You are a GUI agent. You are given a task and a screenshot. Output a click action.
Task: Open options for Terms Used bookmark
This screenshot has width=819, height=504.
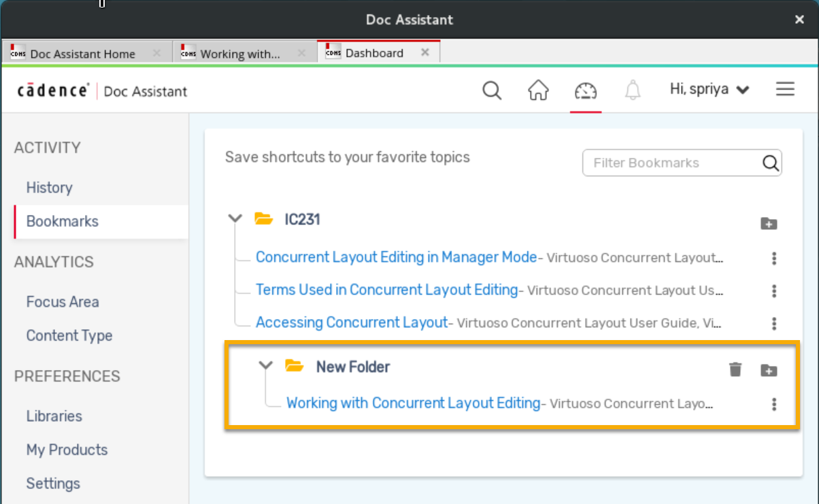(x=774, y=291)
